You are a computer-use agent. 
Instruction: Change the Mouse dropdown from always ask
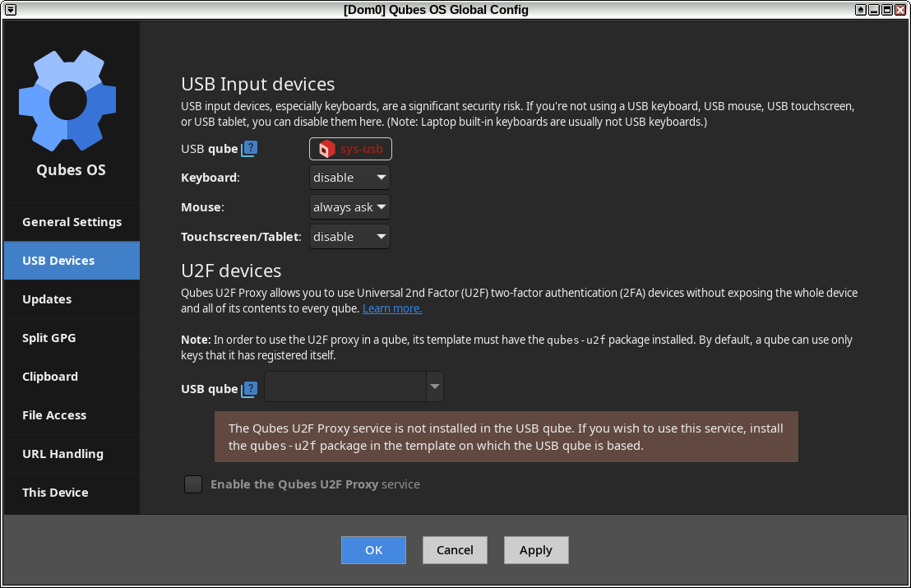pos(349,206)
